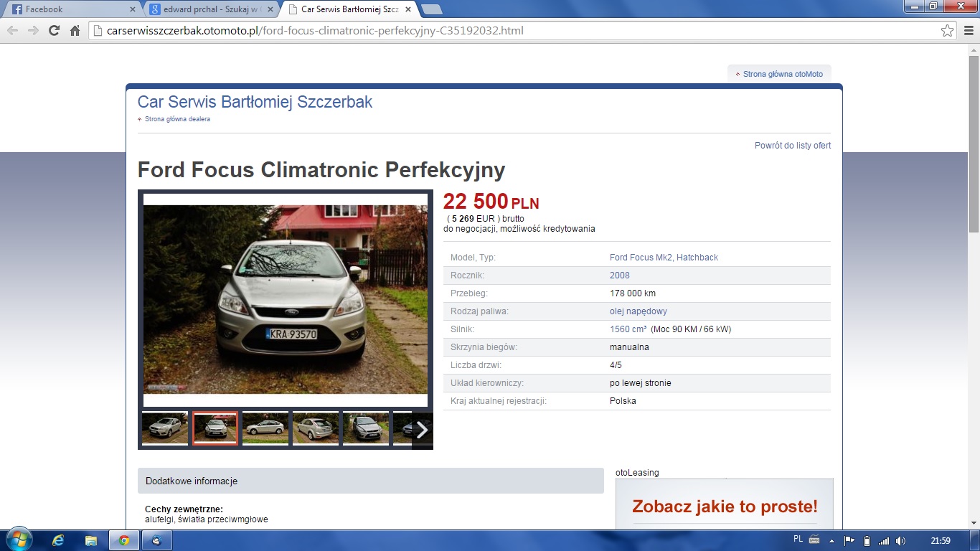Return via Powrót do listy ofert

(x=793, y=146)
